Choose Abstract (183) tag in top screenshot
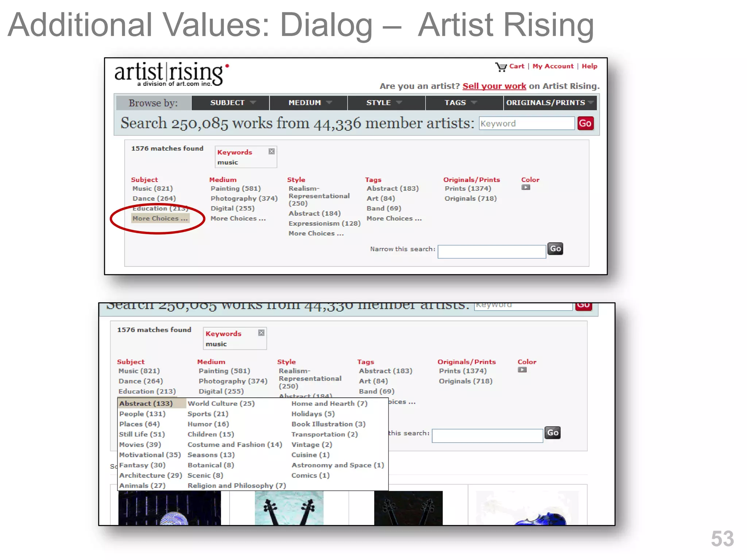The width and height of the screenshot is (747, 560). coord(392,188)
